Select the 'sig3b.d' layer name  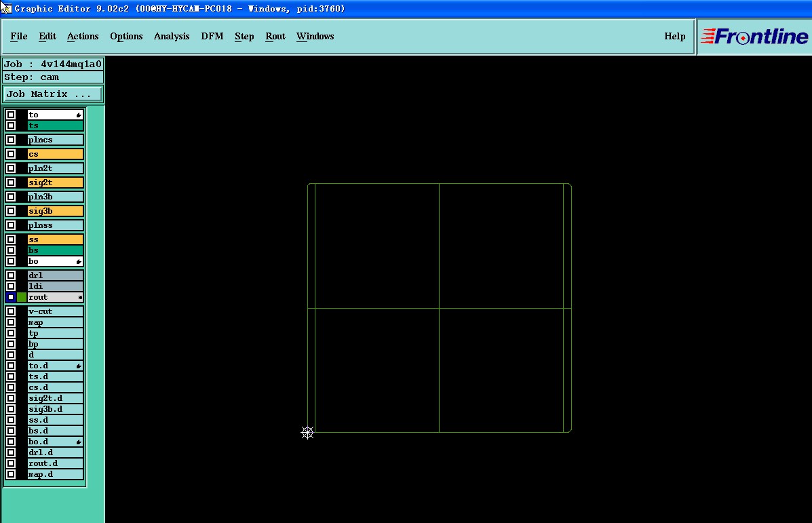(x=56, y=410)
